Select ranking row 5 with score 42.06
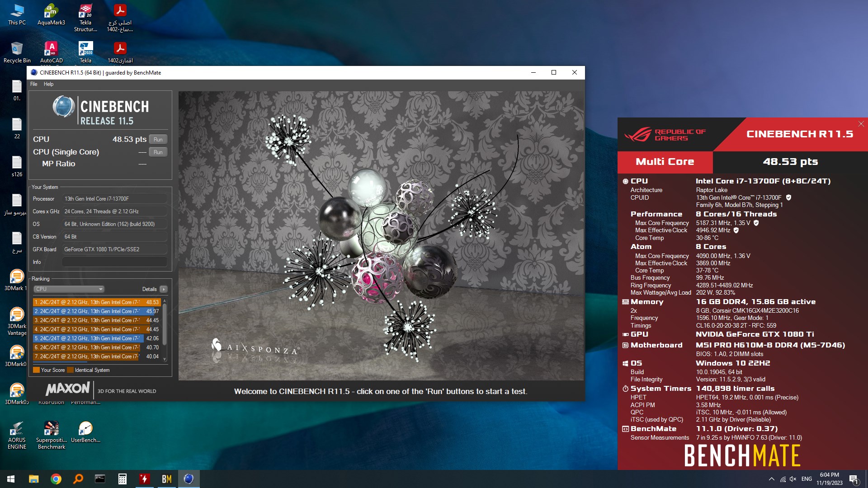Screen dimensions: 868x488 [x=97, y=338]
